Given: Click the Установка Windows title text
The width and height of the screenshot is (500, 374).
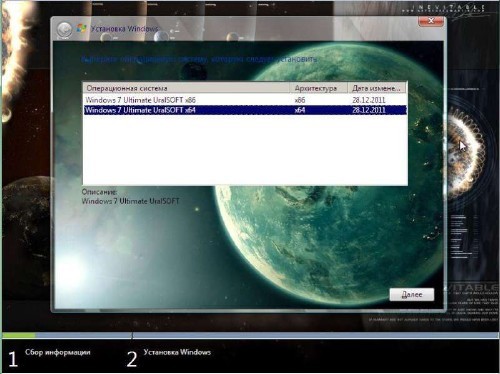Looking at the screenshot, I should [x=124, y=29].
